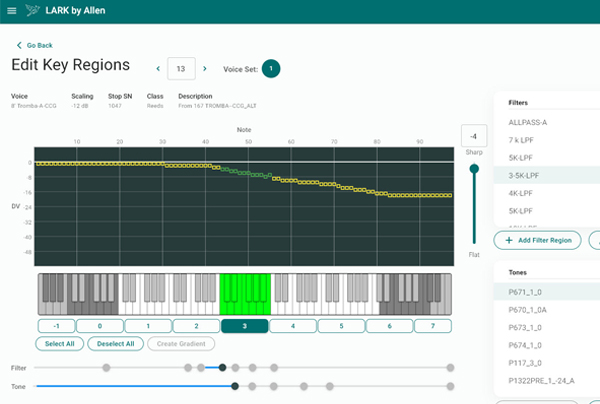Click the voice number 13 field
Image resolution: width=600 pixels, height=404 pixels.
click(x=181, y=69)
